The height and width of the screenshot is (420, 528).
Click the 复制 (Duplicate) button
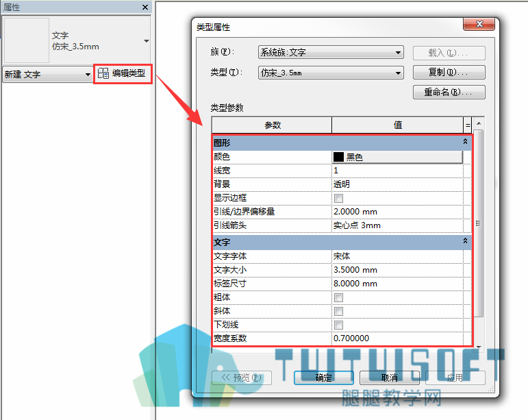449,73
